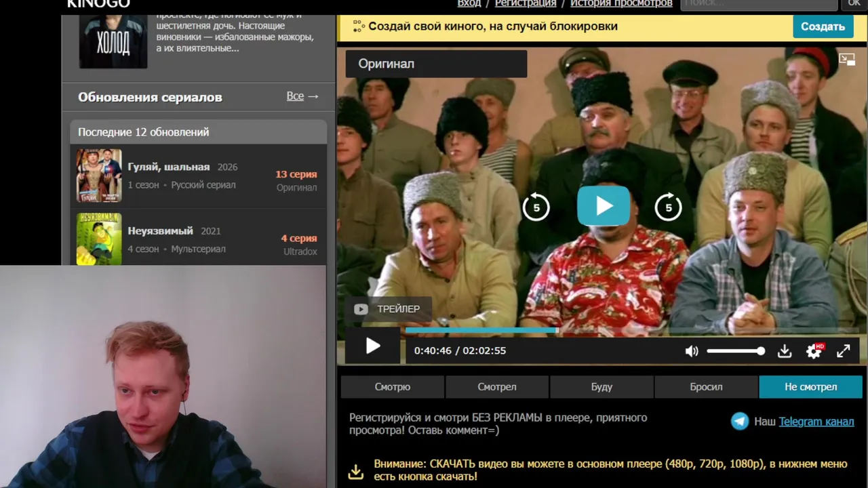This screenshot has height=488, width=868.
Task: Click the Обновления сериалов heading
Action: point(150,97)
